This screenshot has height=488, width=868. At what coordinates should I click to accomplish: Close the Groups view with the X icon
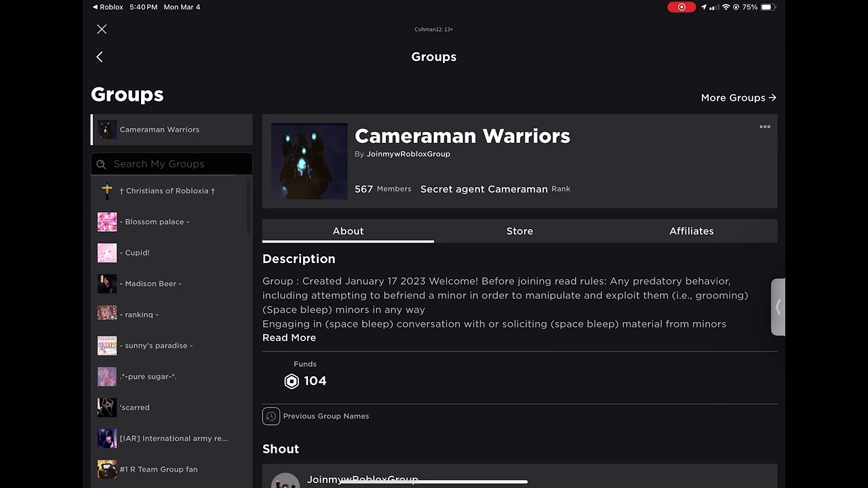[102, 29]
